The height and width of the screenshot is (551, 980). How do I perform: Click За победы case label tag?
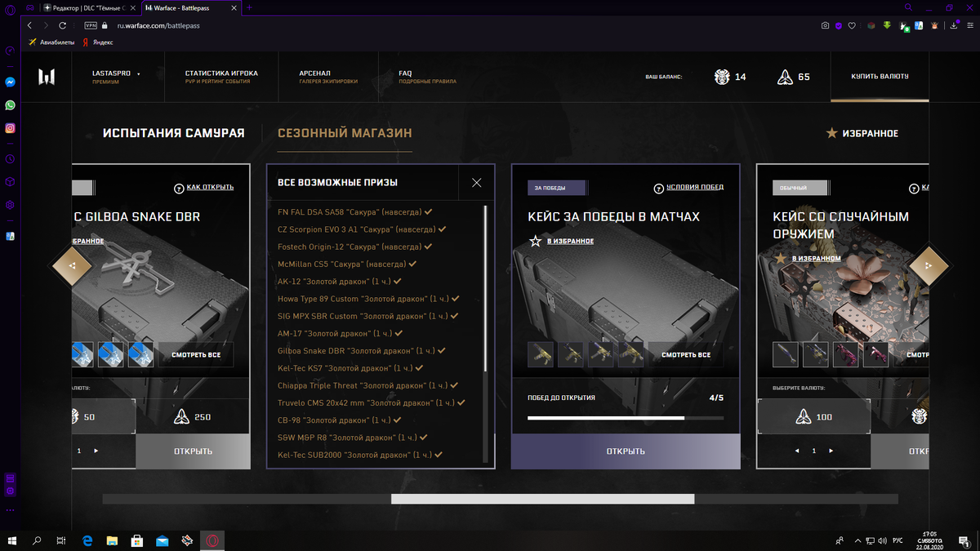pos(557,188)
